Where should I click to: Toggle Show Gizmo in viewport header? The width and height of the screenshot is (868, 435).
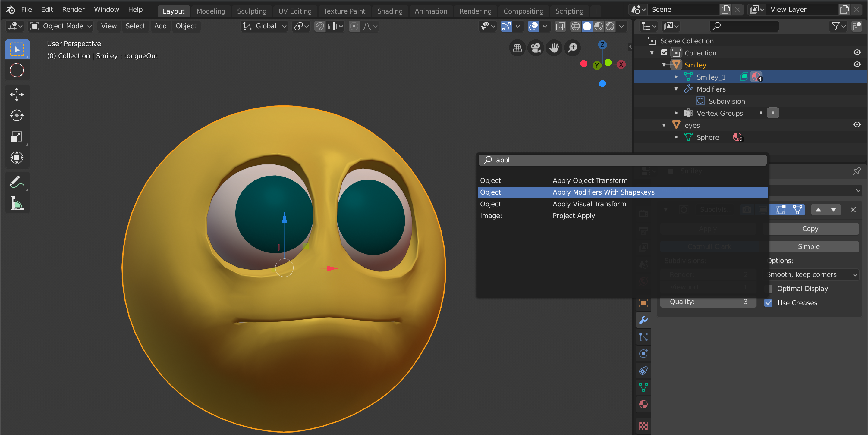click(x=506, y=26)
